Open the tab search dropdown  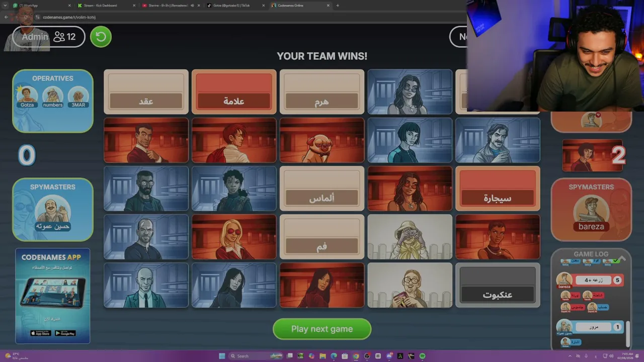pos(6,6)
